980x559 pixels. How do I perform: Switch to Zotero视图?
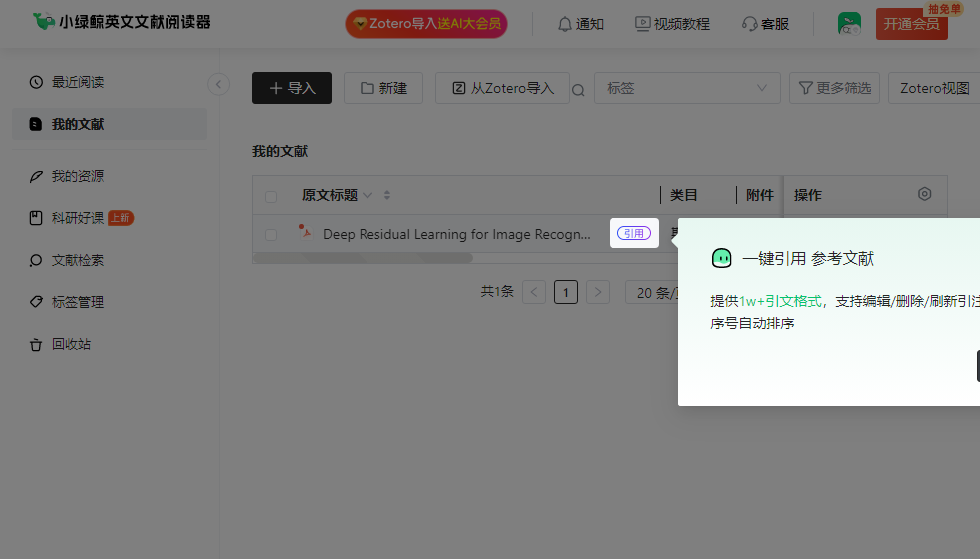coord(934,88)
